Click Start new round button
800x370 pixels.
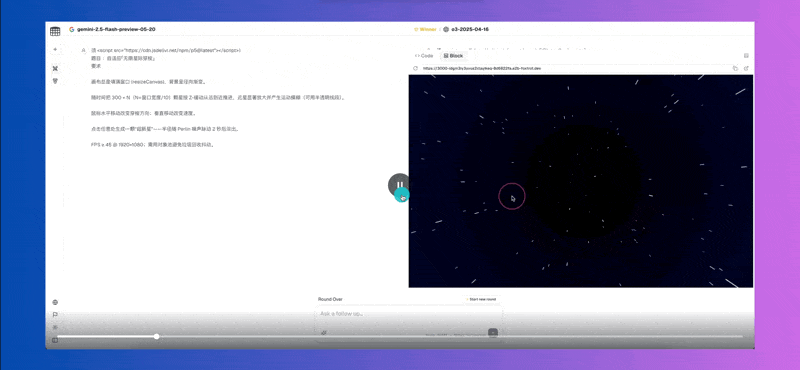point(481,299)
